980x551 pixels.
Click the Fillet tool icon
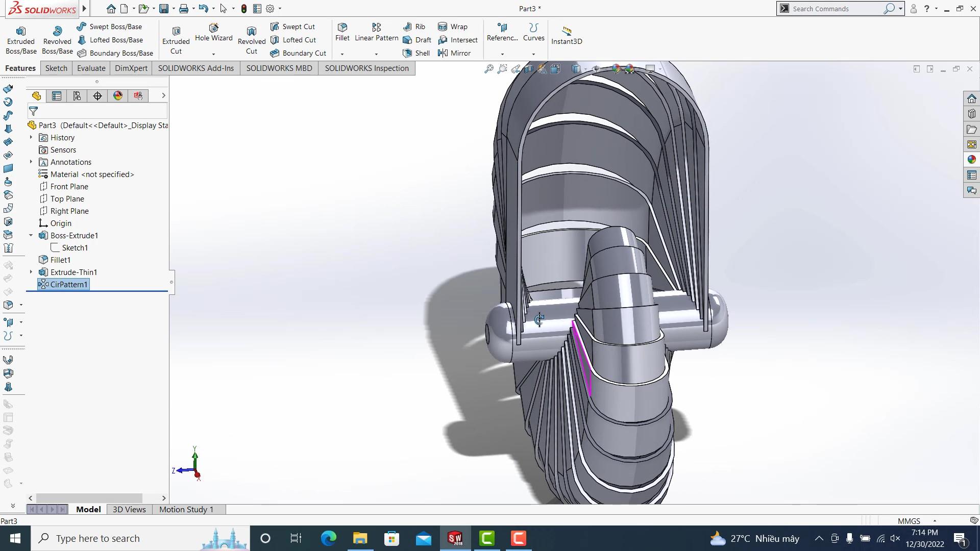click(x=342, y=28)
